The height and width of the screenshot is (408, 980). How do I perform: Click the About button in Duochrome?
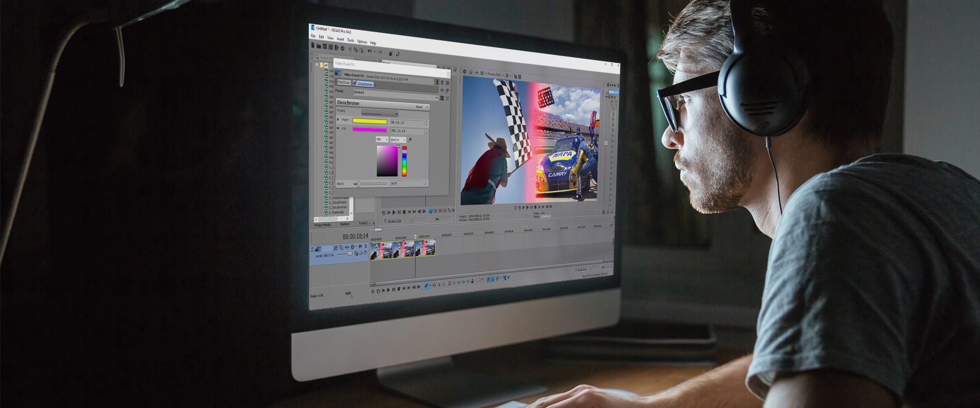pyautogui.click(x=419, y=107)
